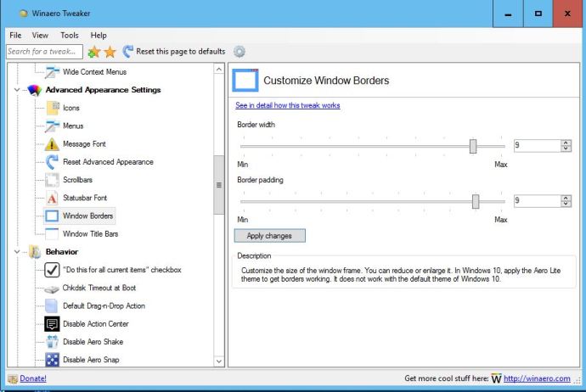Select the Disable Aero Snap label

[91, 360]
